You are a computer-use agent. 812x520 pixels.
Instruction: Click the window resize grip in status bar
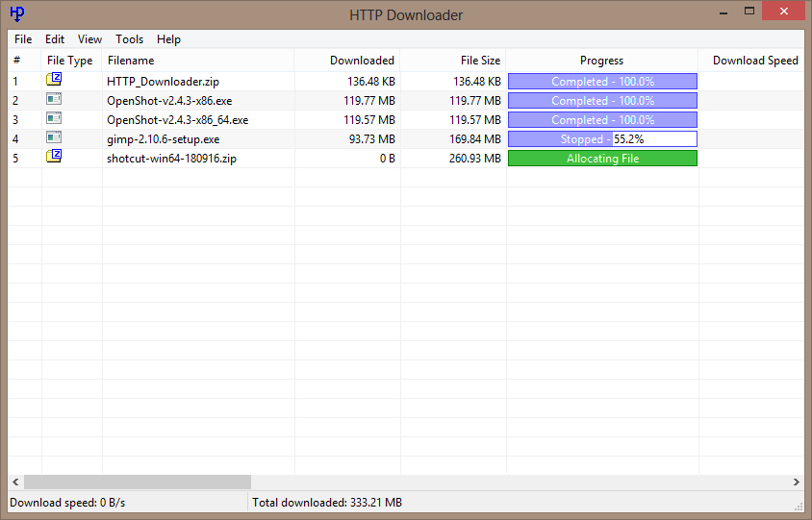coord(798,506)
